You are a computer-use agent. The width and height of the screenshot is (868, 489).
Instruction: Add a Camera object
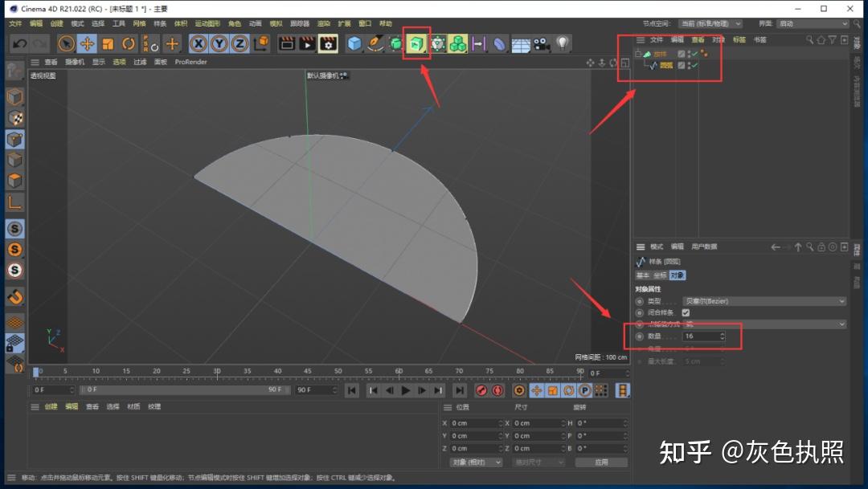click(542, 43)
